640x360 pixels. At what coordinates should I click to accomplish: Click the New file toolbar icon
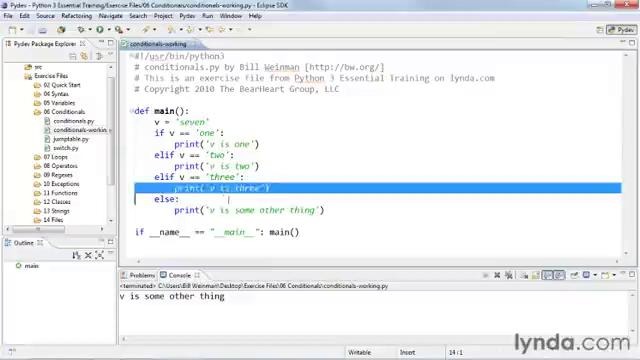13,30
